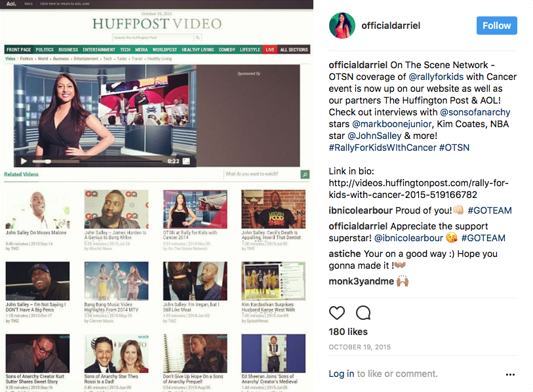This screenshot has width=533, height=392.
Task: Open Kim Kardashian Surprises Husband thumbnail
Action: [x=273, y=281]
